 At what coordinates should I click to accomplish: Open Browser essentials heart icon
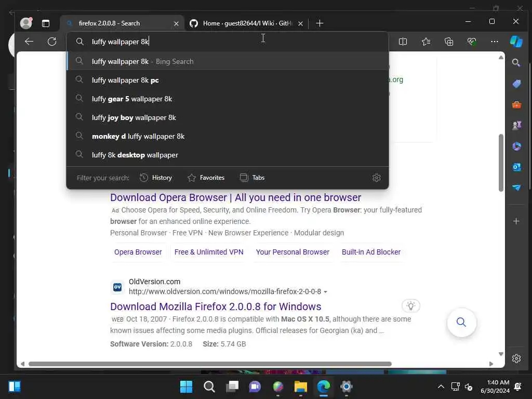tap(472, 42)
